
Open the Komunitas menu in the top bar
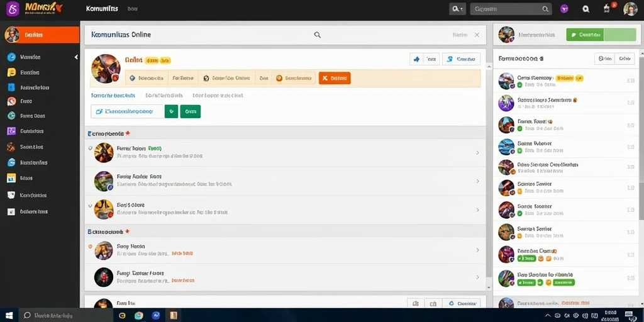[x=102, y=8]
